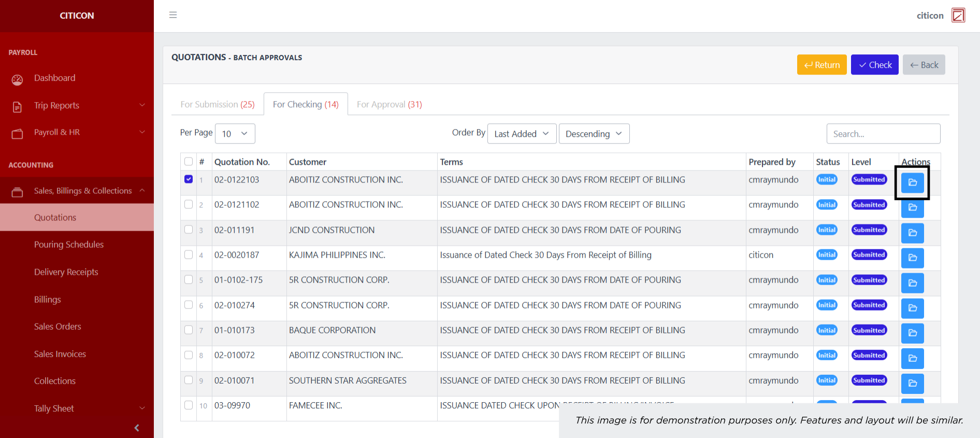Click the blue Check button
The height and width of the screenshot is (438, 980).
coord(874,65)
